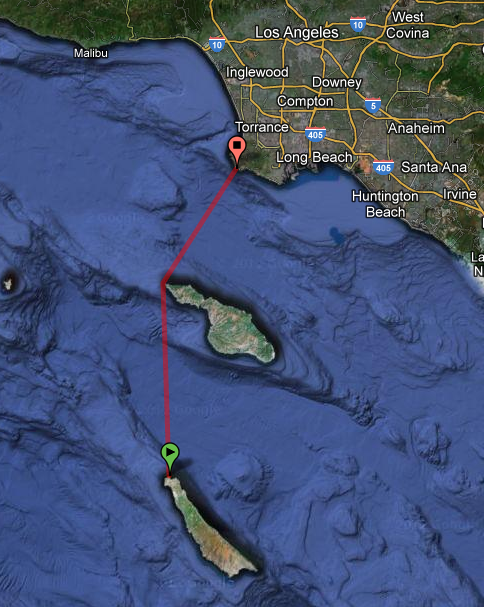The width and height of the screenshot is (484, 607).
Task: Click the red route line bend point
Action: pos(164,282)
